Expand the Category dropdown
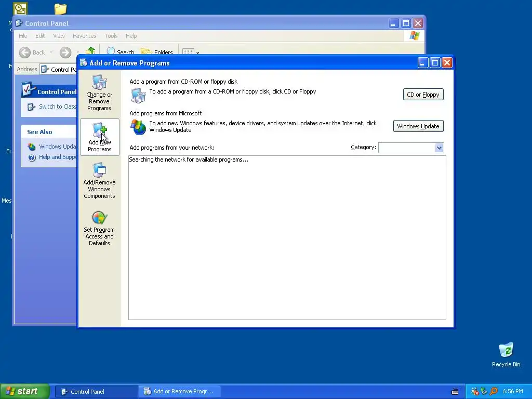Image resolution: width=532 pixels, height=399 pixels. [x=439, y=148]
